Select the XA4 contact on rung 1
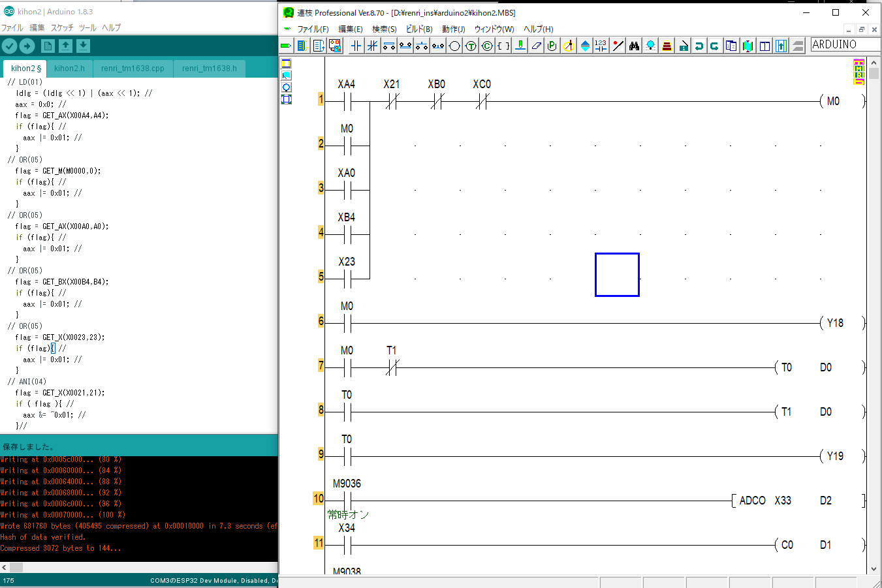The image size is (882, 588). click(347, 101)
